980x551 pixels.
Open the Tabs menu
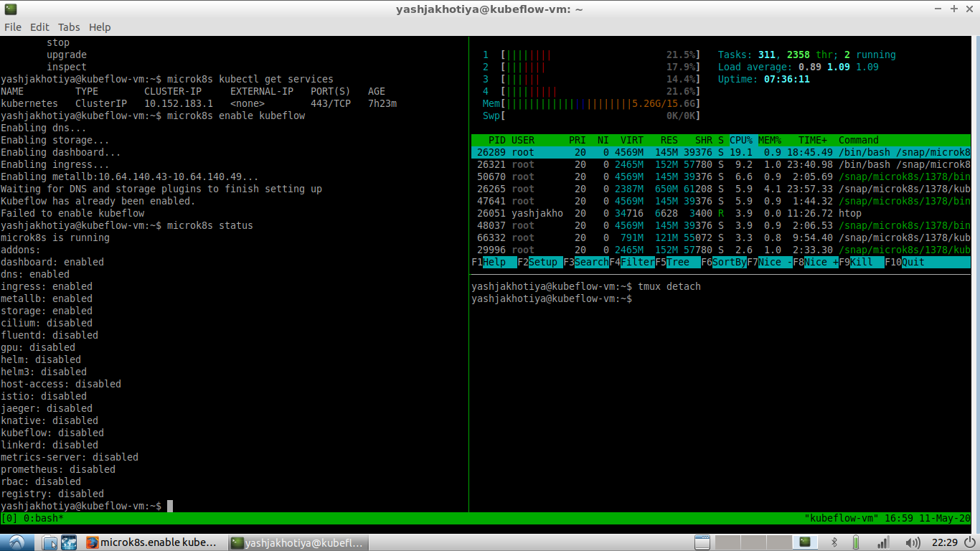(69, 27)
